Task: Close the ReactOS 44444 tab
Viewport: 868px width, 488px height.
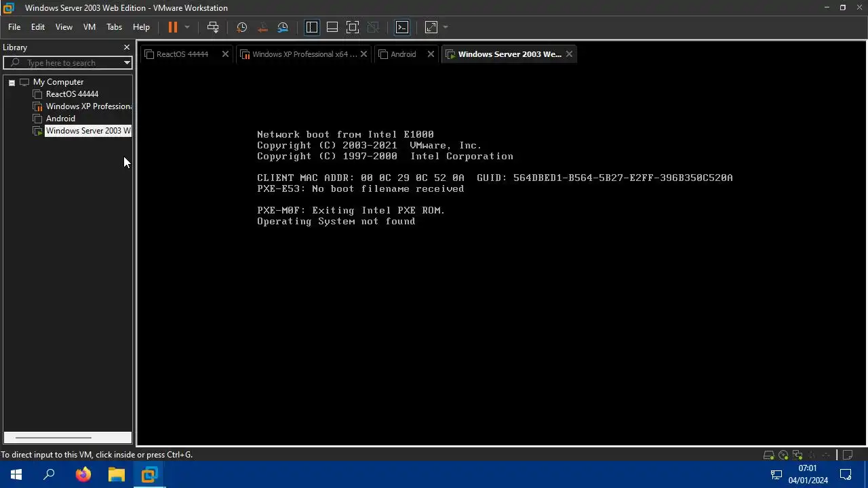Action: [x=225, y=54]
